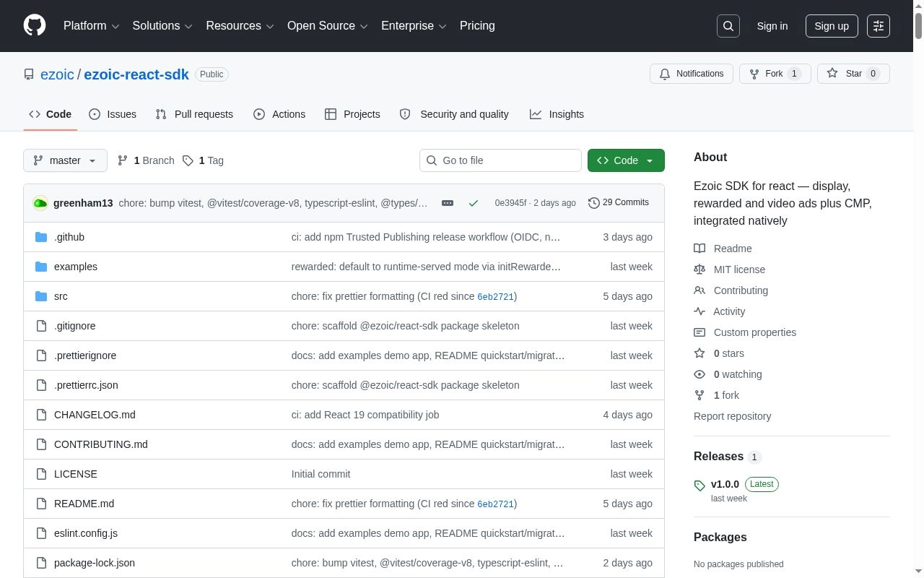Switch to the Issues tab
924x578 pixels.
coord(113,114)
